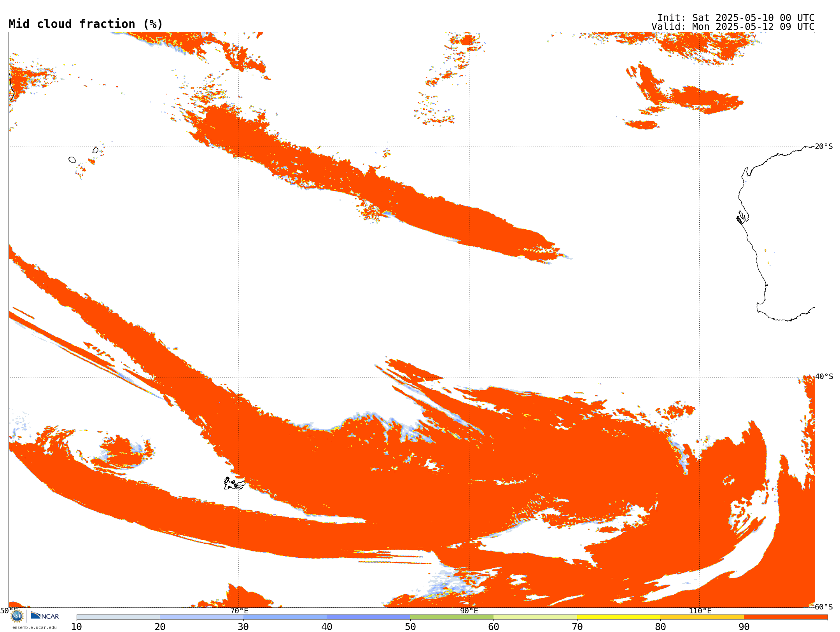The width and height of the screenshot is (840, 632).
Task: Click the Réunion island outline
Action: coord(72,160)
